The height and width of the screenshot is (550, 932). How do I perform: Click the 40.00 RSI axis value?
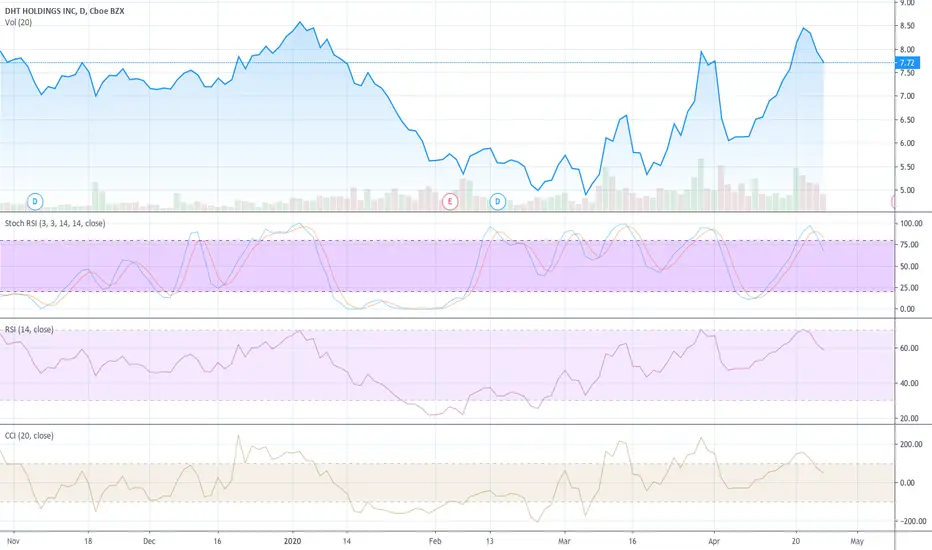pyautogui.click(x=909, y=384)
